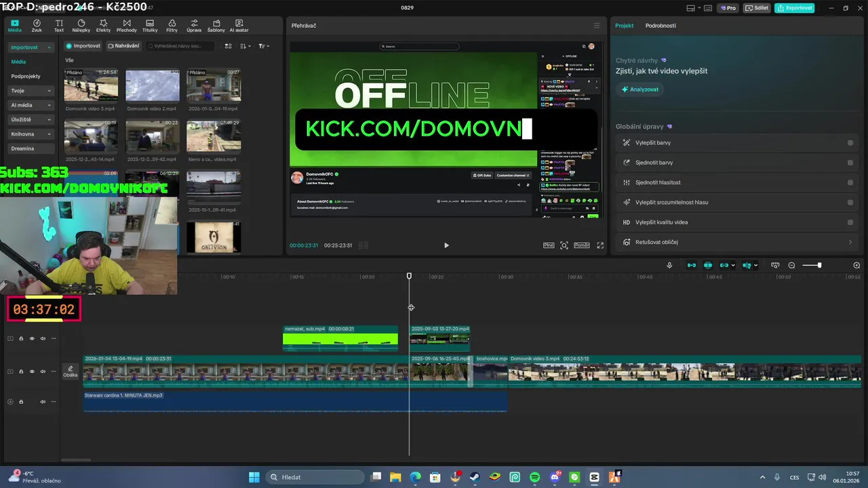
Task: Open the Nálepky stickers tab
Action: point(81,26)
